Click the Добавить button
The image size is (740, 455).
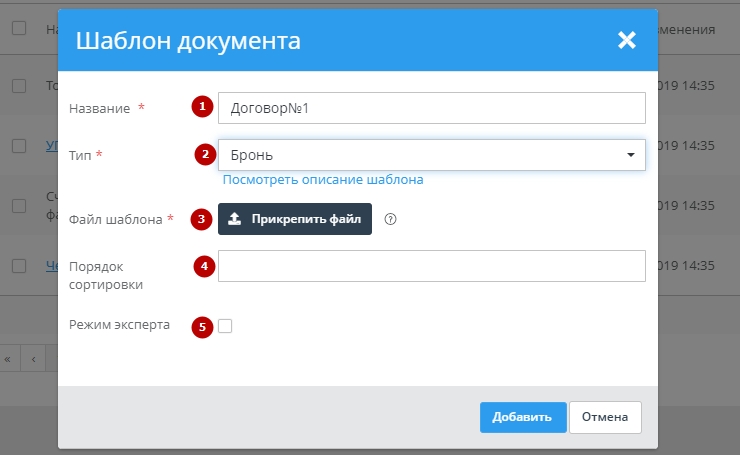522,417
